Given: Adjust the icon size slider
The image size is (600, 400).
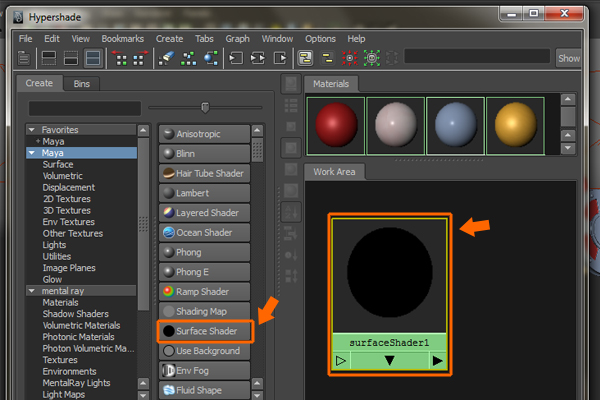Looking at the screenshot, I should coord(205,107).
